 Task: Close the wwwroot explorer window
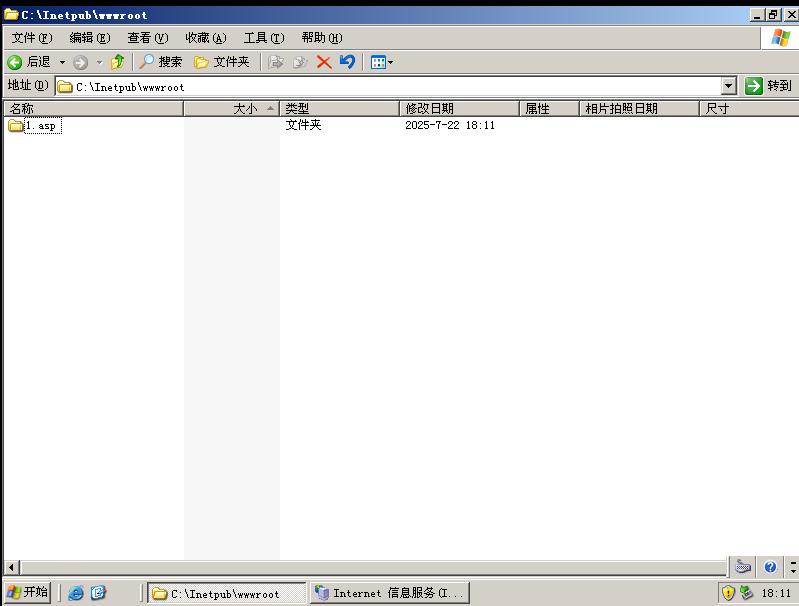coord(791,15)
